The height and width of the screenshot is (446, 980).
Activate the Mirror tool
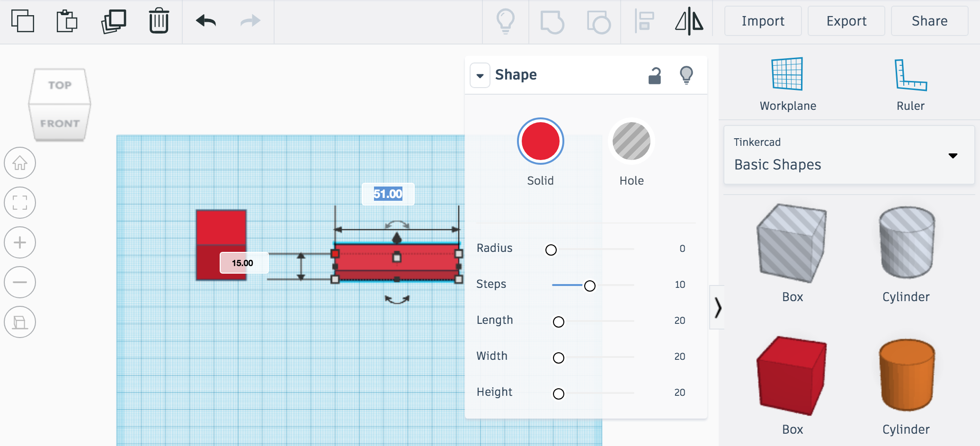pyautogui.click(x=689, y=21)
